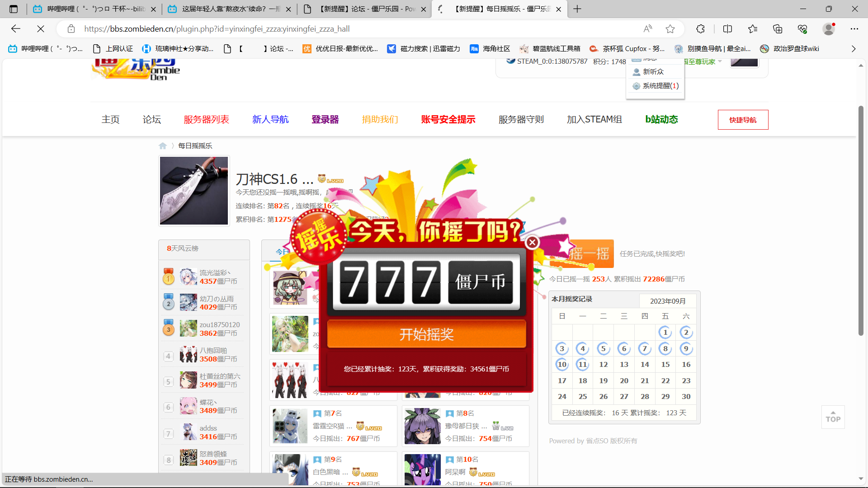Open 服务器守则 navigation item
Image resolution: width=868 pixels, height=488 pixels.
click(521, 119)
